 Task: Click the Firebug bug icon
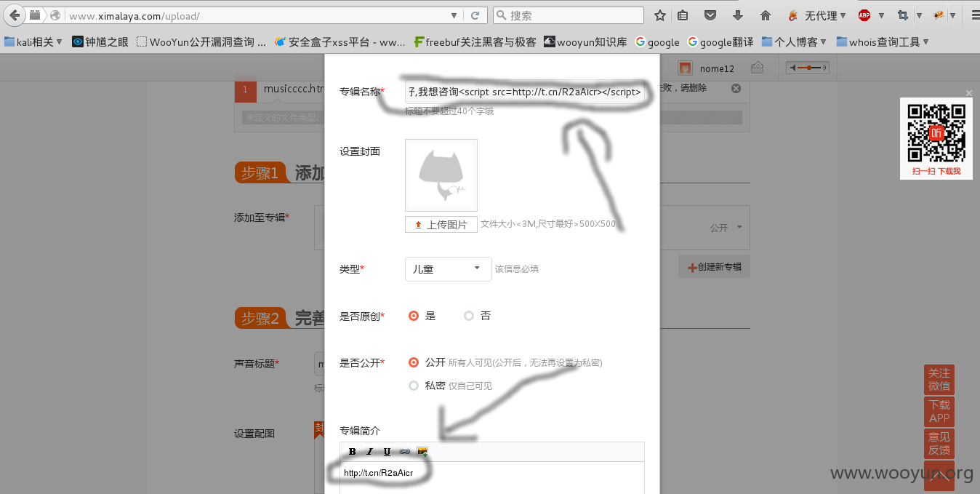(x=939, y=15)
